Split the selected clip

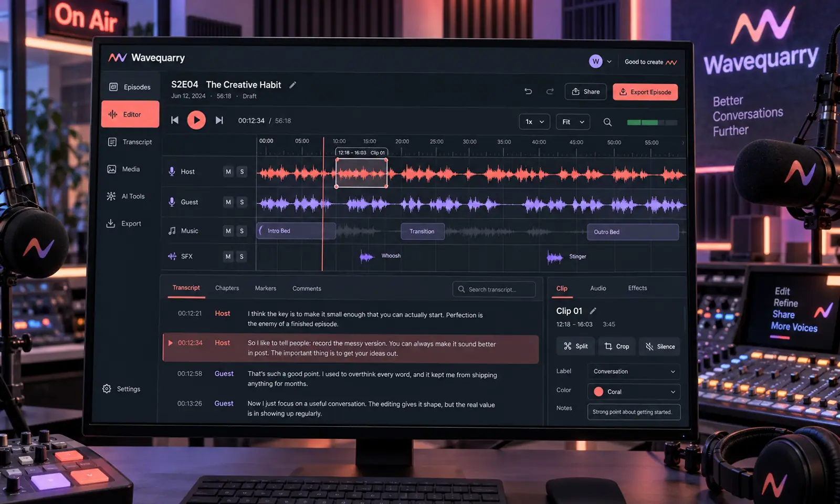(575, 346)
